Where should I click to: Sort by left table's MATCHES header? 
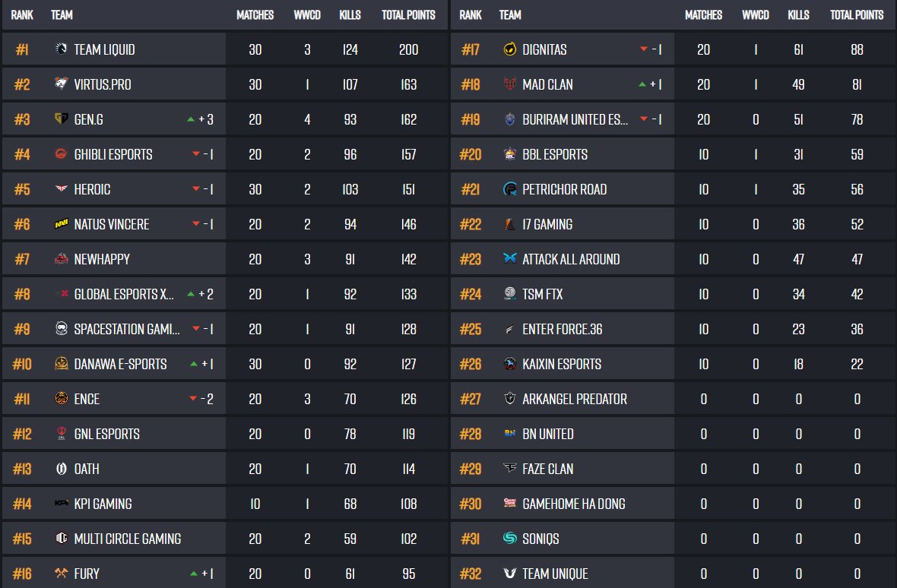(x=255, y=15)
